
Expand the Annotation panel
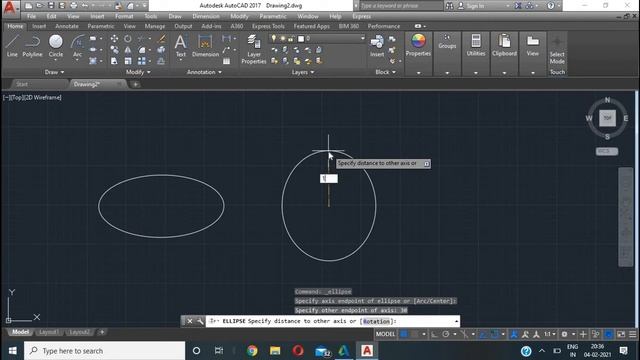(204, 72)
